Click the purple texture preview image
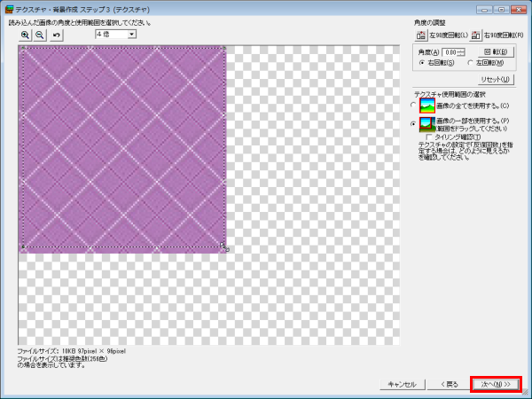Image resolution: width=532 pixels, height=399 pixels. point(122,146)
